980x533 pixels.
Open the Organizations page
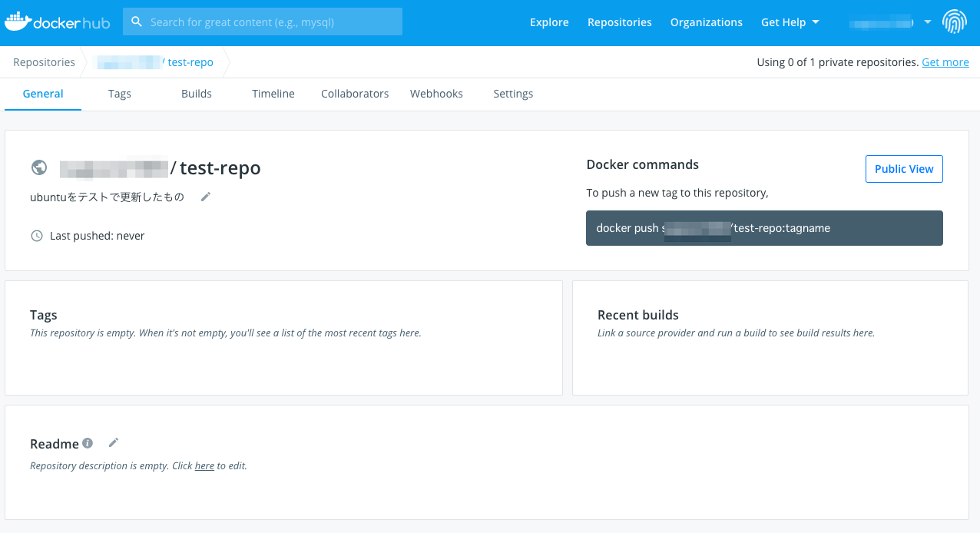(707, 22)
